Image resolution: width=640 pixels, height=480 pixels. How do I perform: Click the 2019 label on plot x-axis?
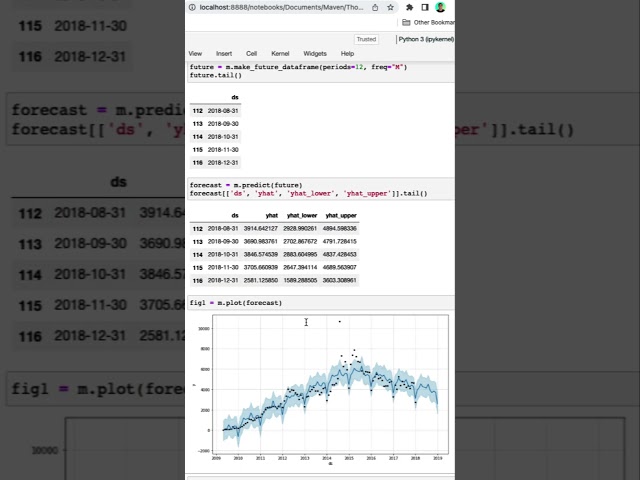[x=438, y=458]
